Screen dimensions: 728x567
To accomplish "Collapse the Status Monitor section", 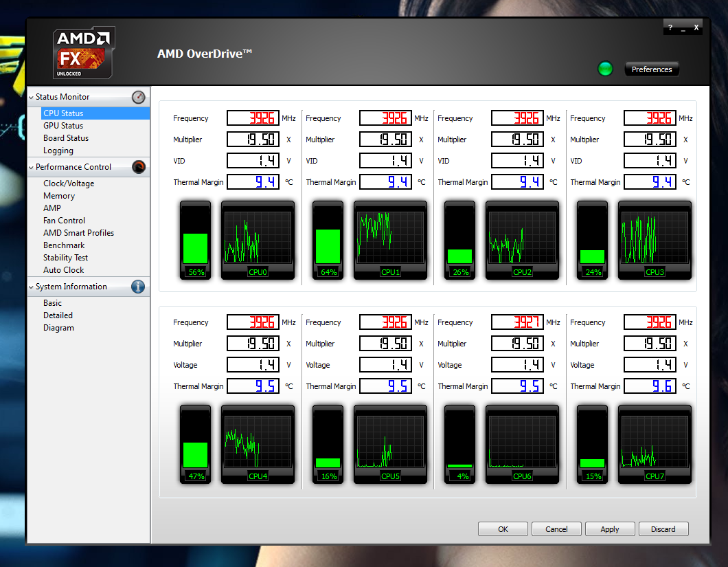I will 31,97.
